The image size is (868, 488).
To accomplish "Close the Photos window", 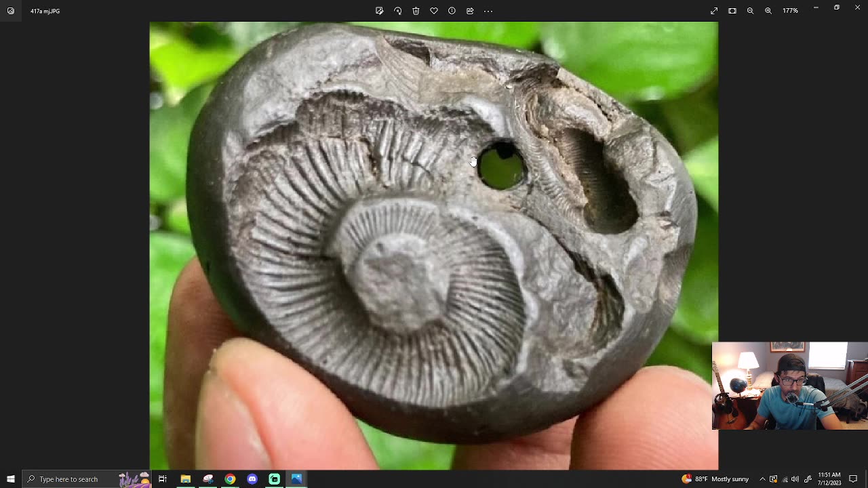I will (x=857, y=7).
